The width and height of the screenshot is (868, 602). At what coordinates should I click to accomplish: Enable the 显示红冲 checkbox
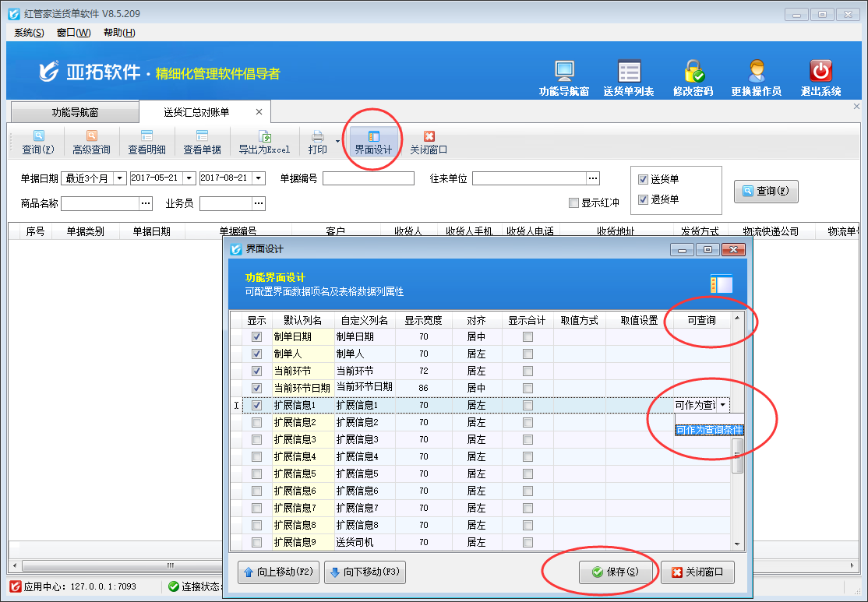click(x=574, y=203)
